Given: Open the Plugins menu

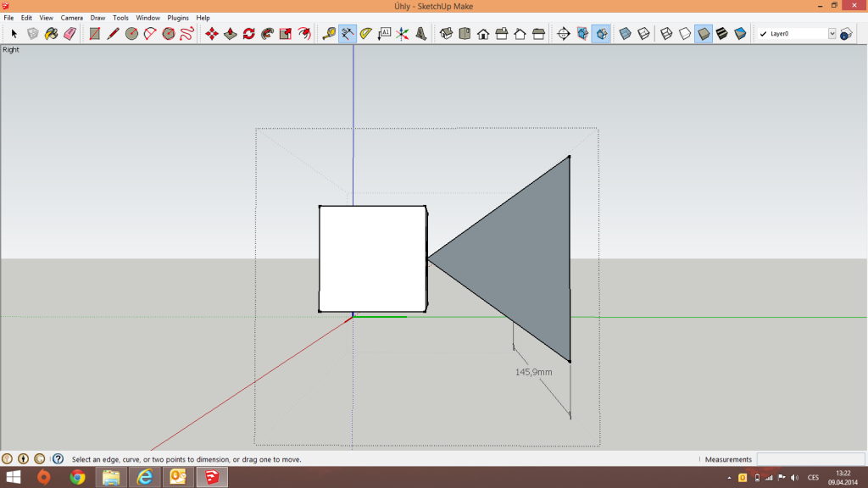Looking at the screenshot, I should [178, 18].
